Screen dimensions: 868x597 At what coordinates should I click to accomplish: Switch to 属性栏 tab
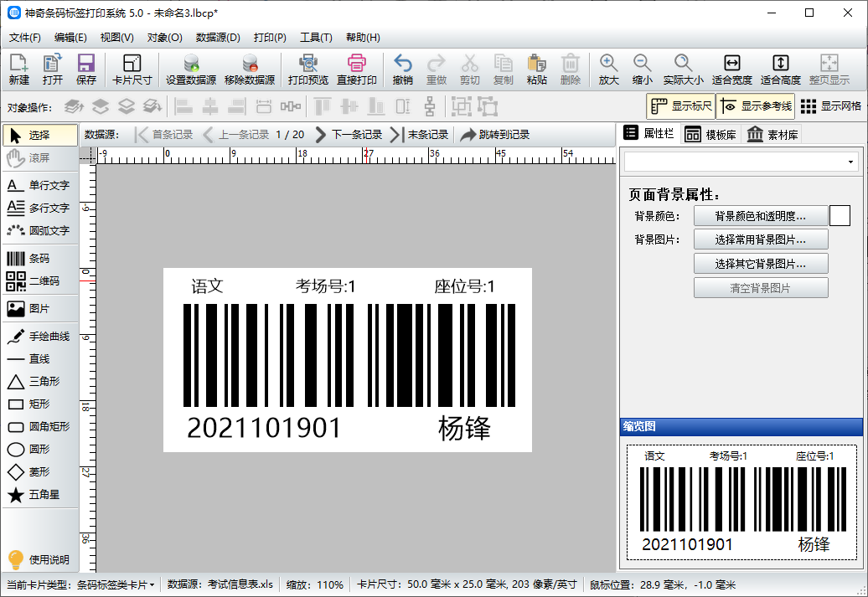tap(648, 133)
